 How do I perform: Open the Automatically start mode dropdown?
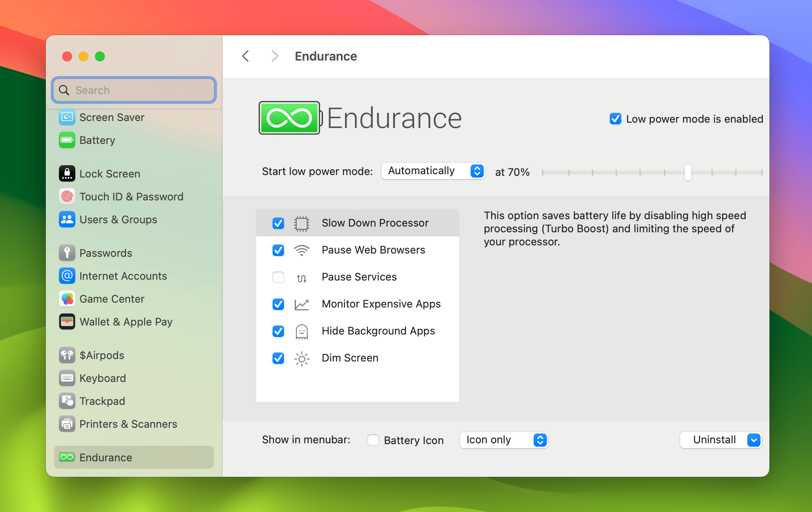[x=433, y=171]
